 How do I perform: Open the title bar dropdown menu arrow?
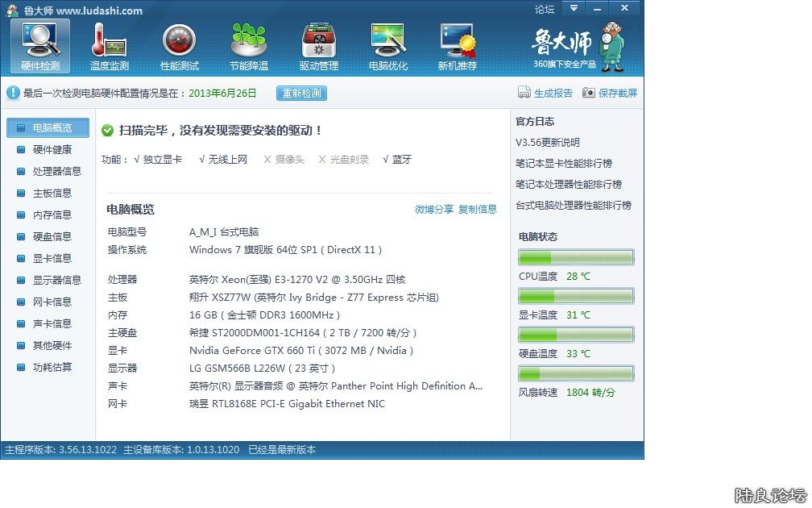pyautogui.click(x=573, y=8)
